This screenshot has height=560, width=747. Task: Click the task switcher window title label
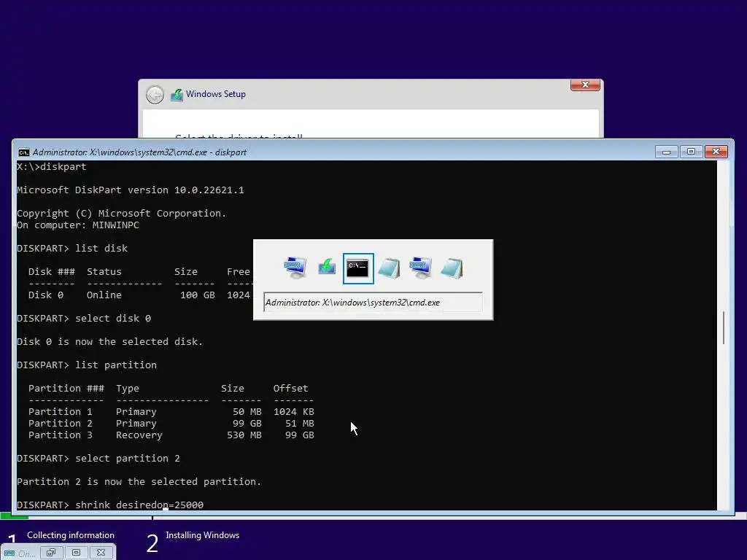[x=373, y=303]
